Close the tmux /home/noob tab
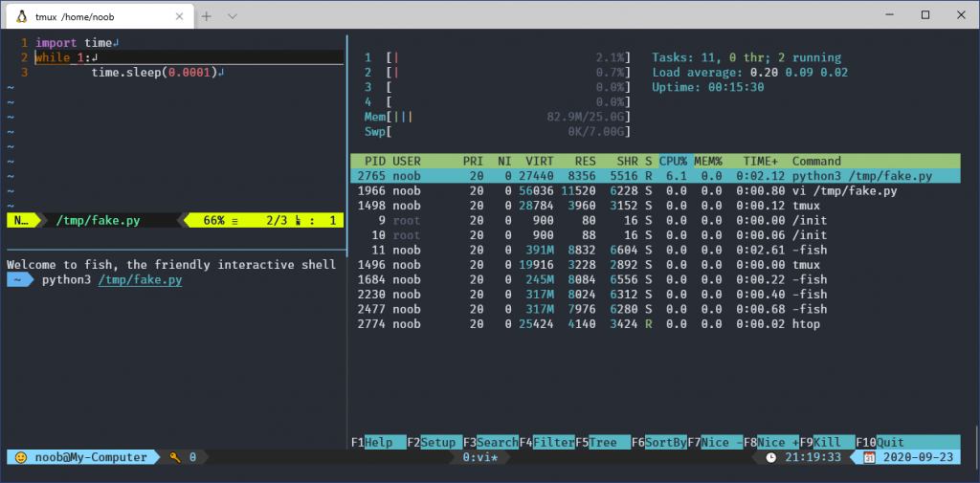980x483 pixels. pyautogui.click(x=180, y=17)
